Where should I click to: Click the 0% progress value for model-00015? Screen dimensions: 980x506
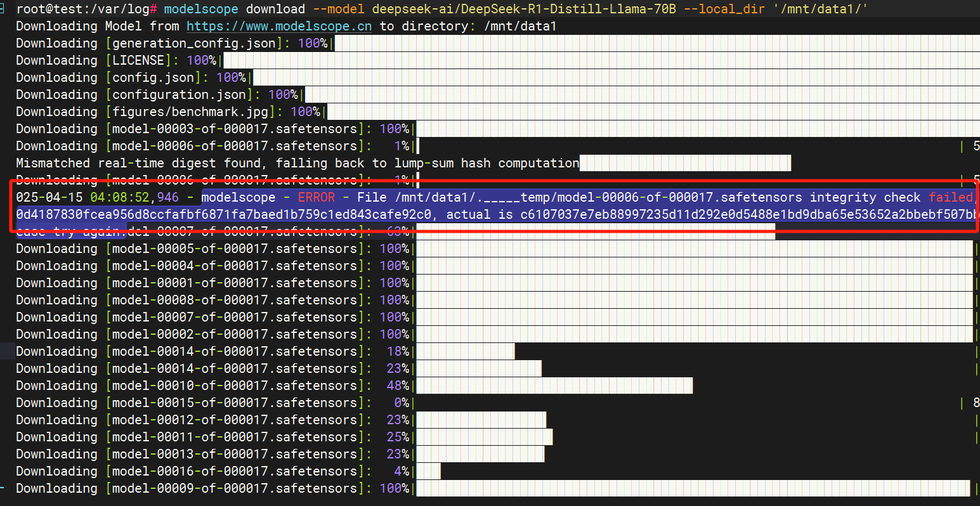pos(402,403)
